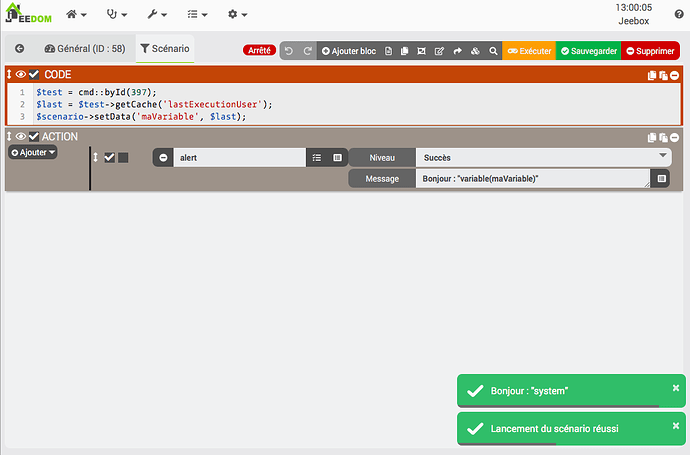Redo the last change
This screenshot has height=455, width=690.
pos(307,51)
